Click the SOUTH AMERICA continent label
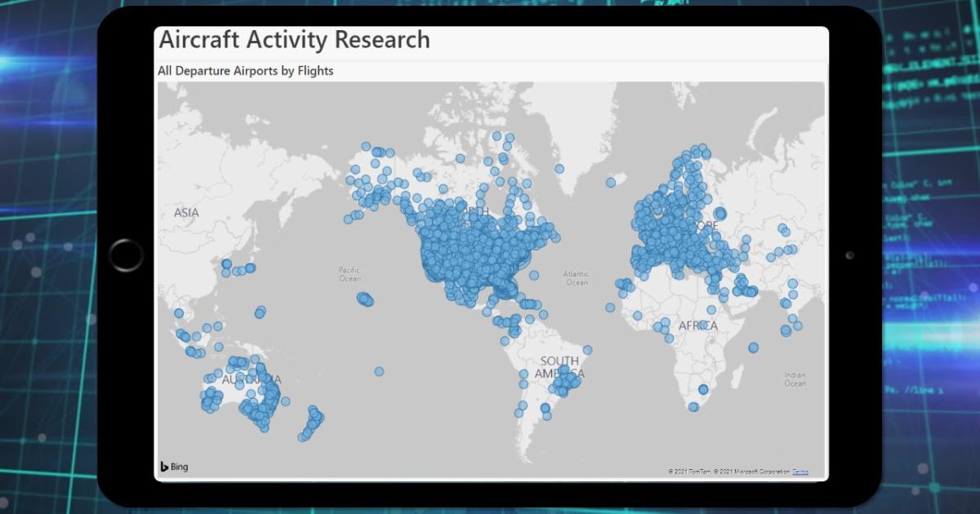 pyautogui.click(x=559, y=367)
